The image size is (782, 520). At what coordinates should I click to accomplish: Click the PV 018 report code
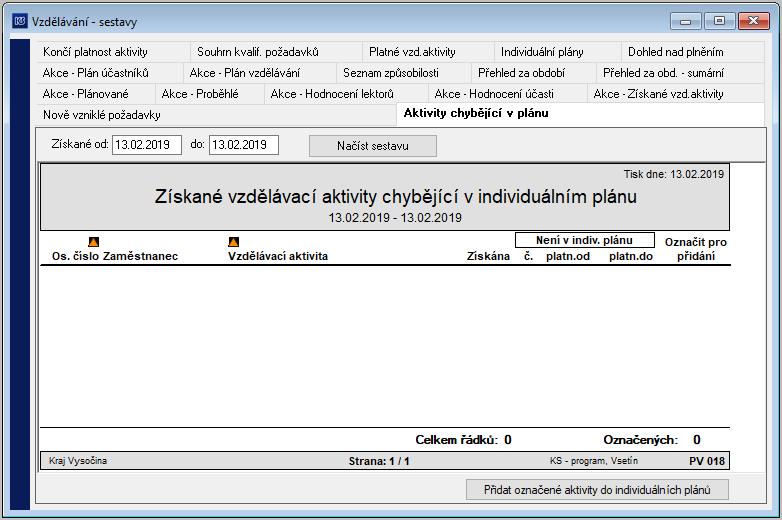pyautogui.click(x=707, y=461)
